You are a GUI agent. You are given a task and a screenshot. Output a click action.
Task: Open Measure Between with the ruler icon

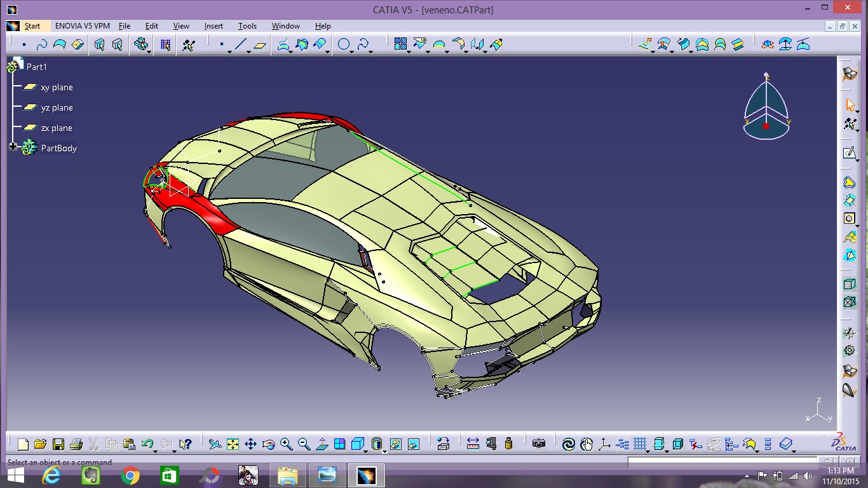[473, 444]
